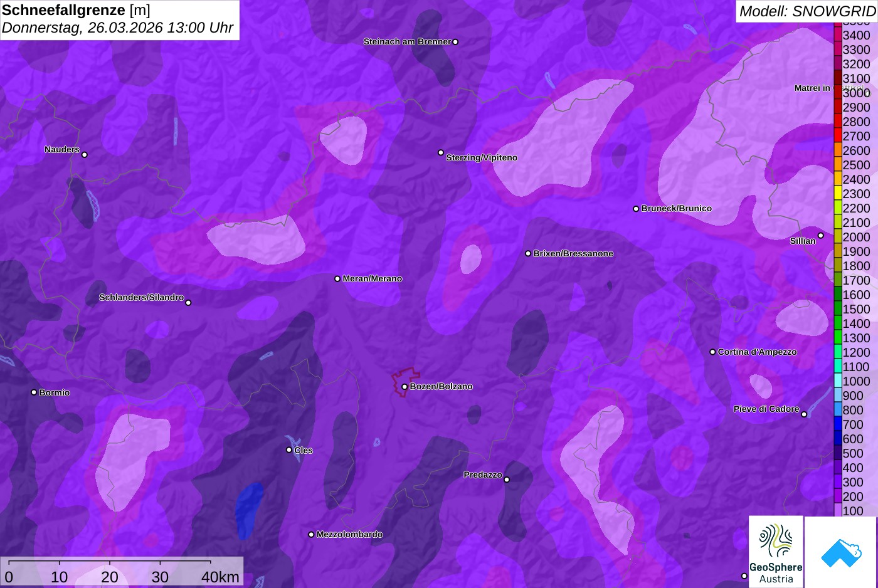Click the 1500 green legend swatch
Screen dimensions: 878x588
tap(837, 309)
